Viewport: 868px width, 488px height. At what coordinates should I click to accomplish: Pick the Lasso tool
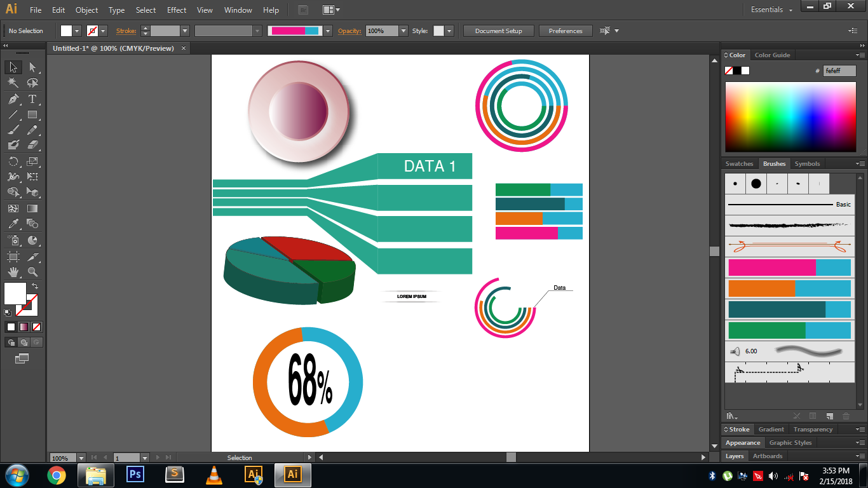tap(32, 83)
